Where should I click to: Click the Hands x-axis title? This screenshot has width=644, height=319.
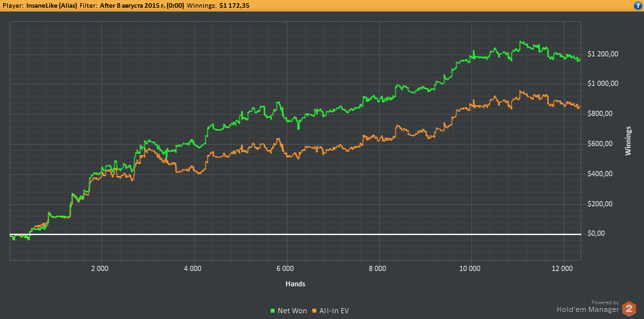pos(295,284)
